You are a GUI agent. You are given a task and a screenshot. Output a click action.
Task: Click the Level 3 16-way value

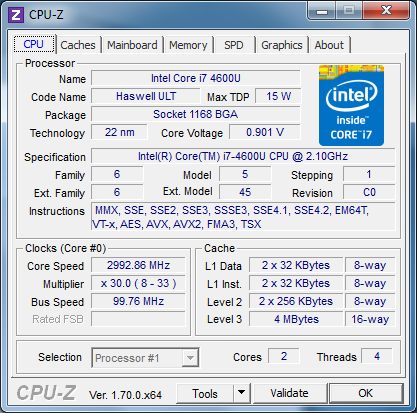[x=370, y=319]
